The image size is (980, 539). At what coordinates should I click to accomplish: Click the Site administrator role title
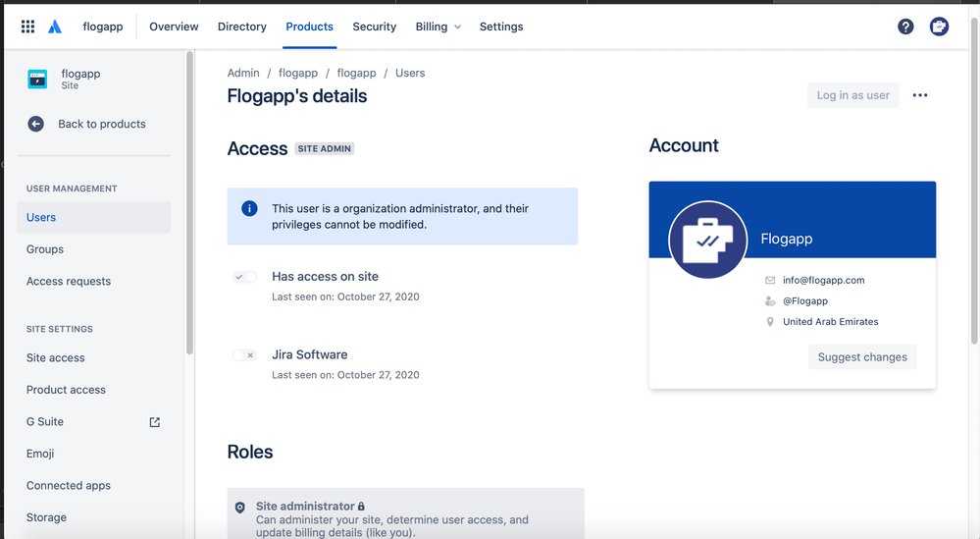(305, 506)
